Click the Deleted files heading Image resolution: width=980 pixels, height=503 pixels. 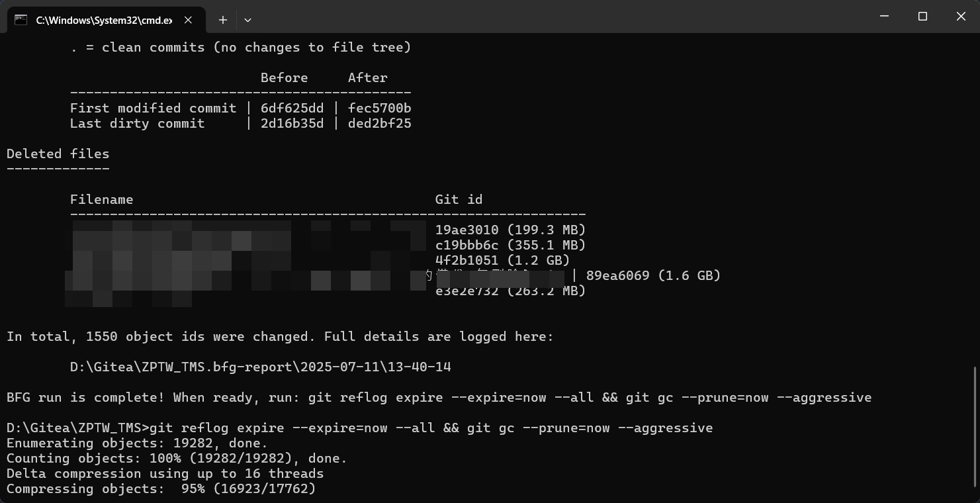[58, 154]
